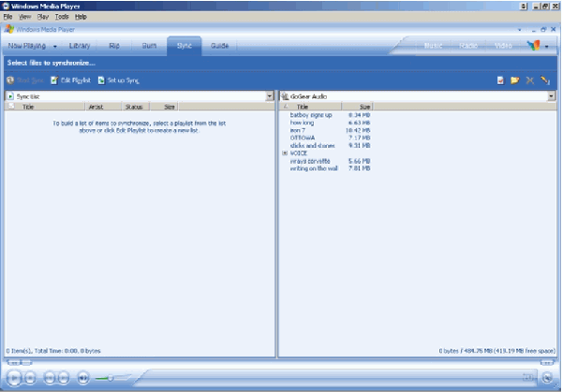
Task: Click the Stop playback button
Action: [x=31, y=378]
